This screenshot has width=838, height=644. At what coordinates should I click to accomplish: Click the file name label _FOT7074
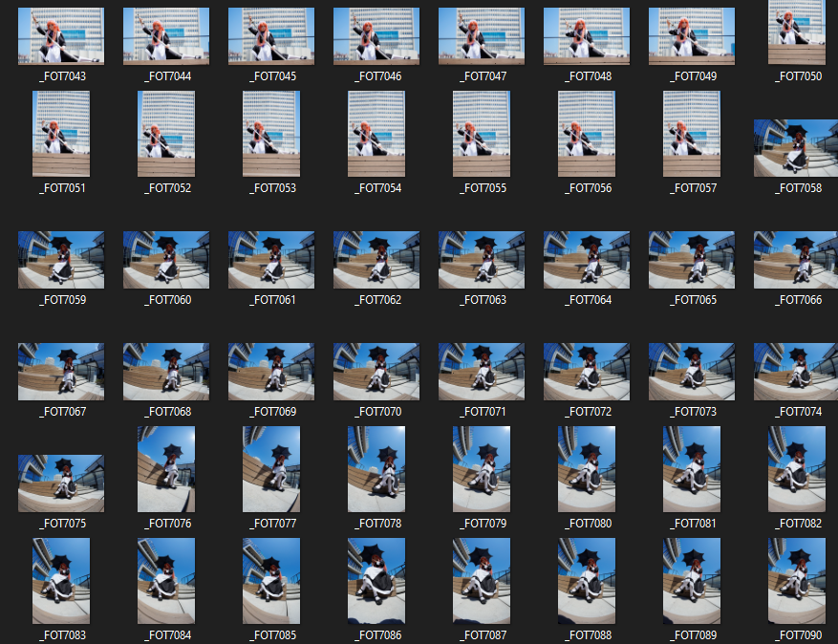(799, 412)
